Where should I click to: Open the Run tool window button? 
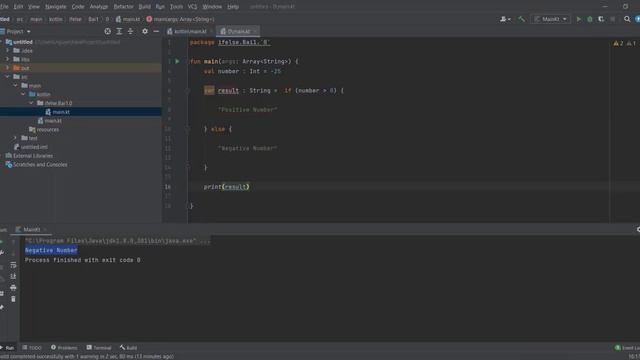pyautogui.click(x=7, y=348)
